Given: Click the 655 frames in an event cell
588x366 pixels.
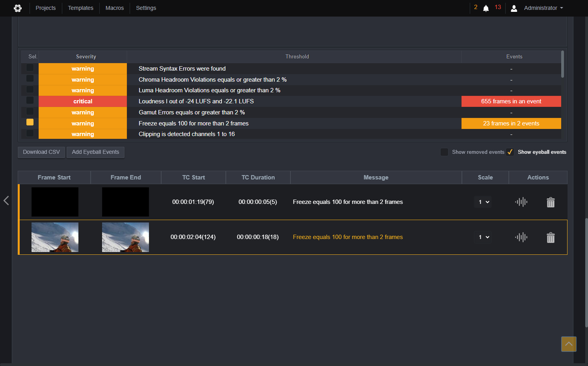Looking at the screenshot, I should [x=511, y=101].
